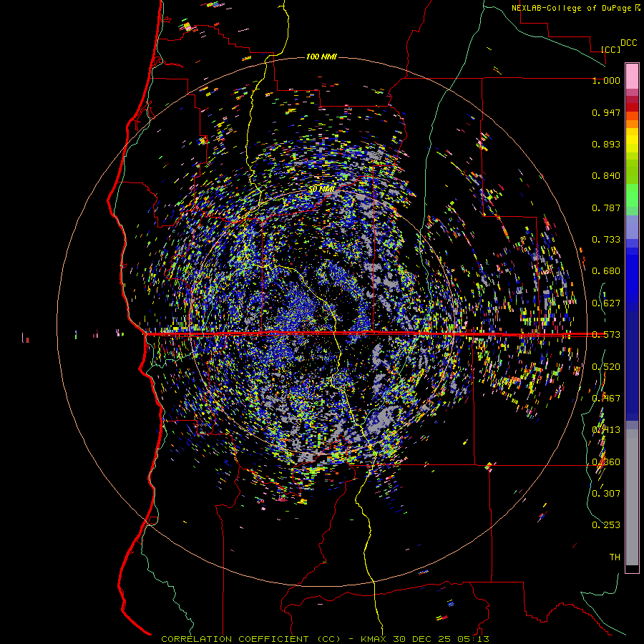Image resolution: width=644 pixels, height=644 pixels.
Task: Click the 1.000 color scale value
Action: tap(606, 80)
